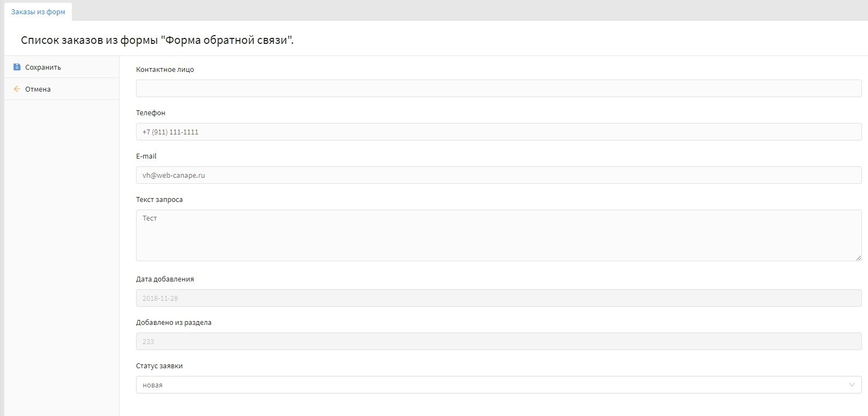Click the Дата добавления field label
868x416 pixels.
click(x=165, y=279)
